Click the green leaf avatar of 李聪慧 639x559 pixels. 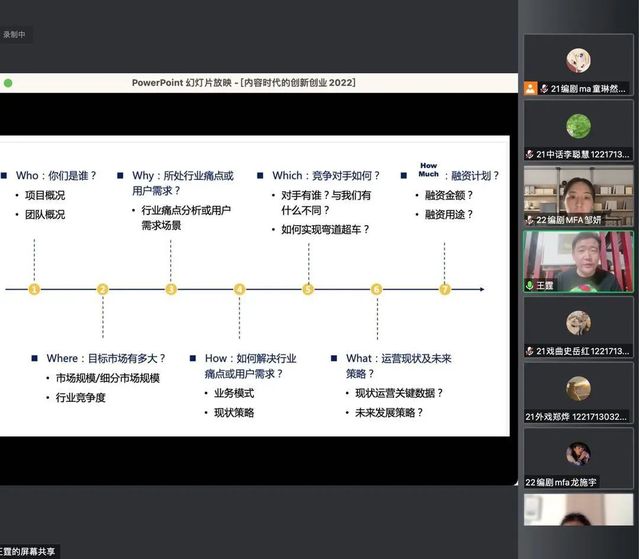578,126
